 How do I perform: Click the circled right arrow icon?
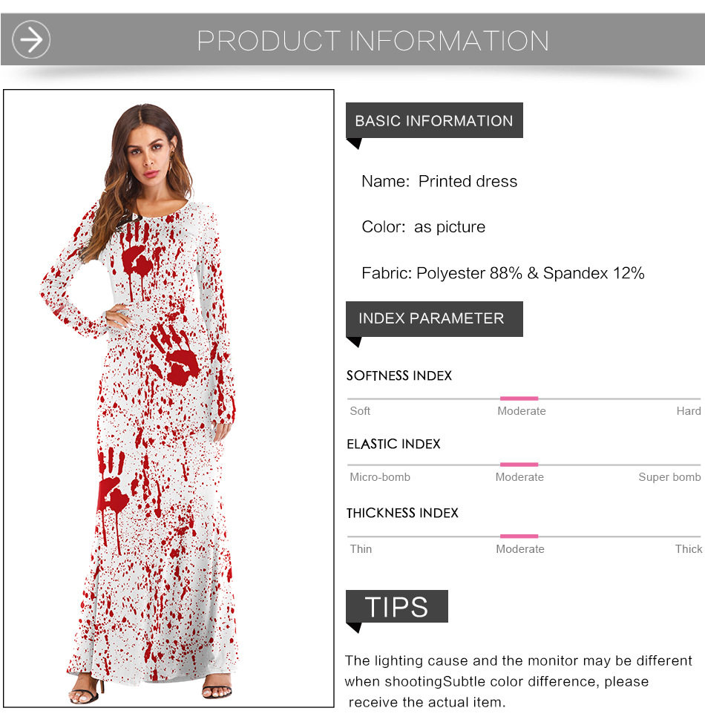[31, 39]
